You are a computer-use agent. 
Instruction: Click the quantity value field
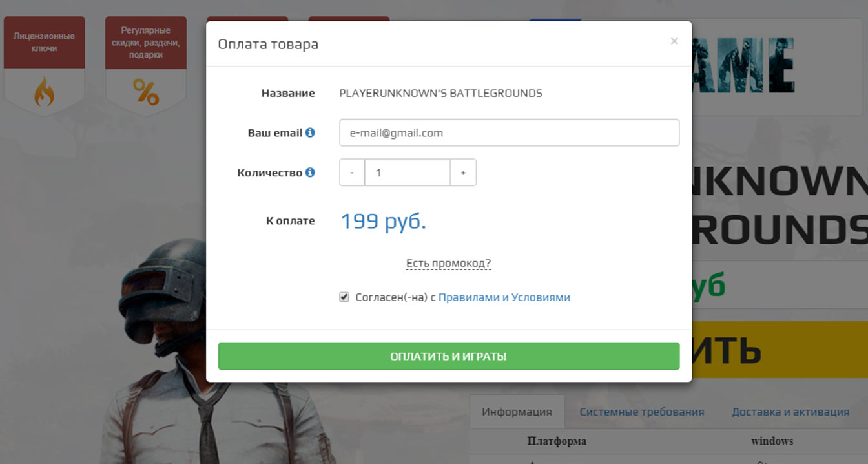point(408,173)
